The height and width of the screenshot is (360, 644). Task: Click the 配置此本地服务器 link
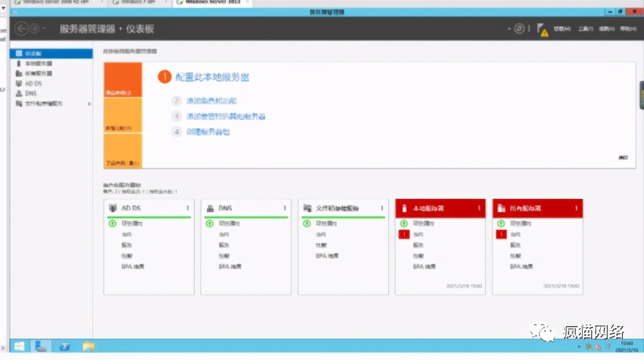coord(212,77)
